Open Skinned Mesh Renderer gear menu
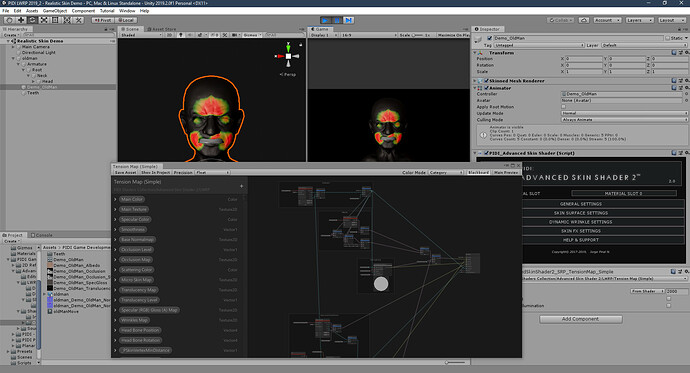The image size is (690, 373). click(x=686, y=81)
